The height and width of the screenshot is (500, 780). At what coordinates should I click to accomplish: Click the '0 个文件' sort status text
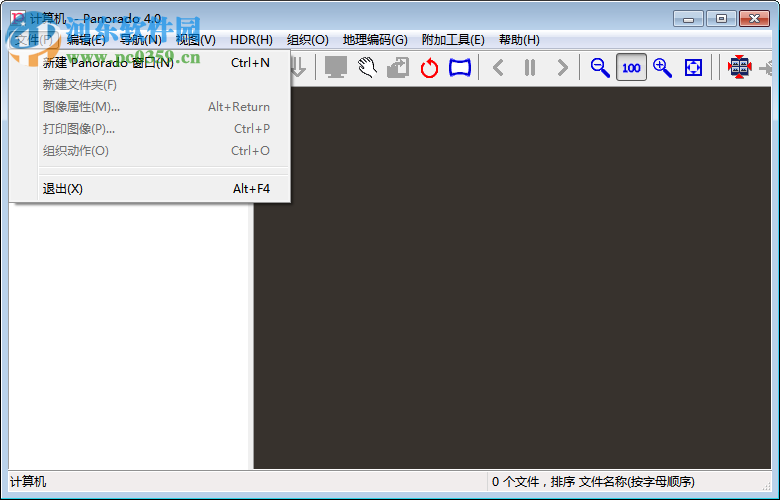593,482
